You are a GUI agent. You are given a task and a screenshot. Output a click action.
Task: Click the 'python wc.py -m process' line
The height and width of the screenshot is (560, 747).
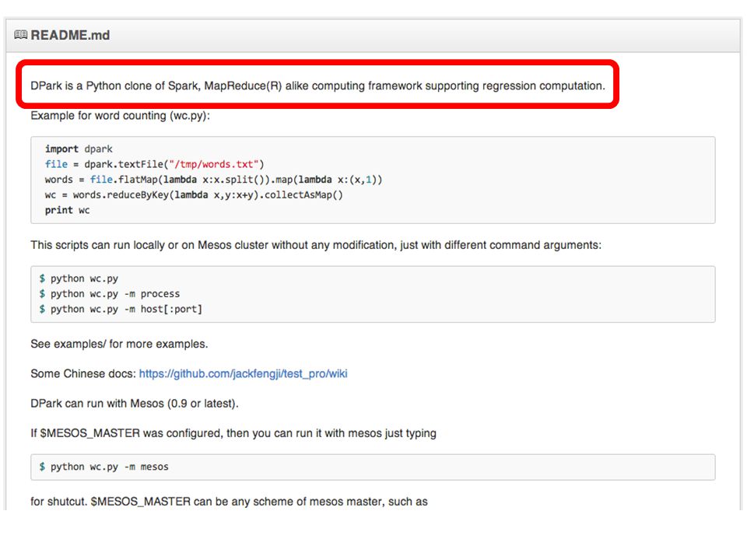pyautogui.click(x=110, y=294)
